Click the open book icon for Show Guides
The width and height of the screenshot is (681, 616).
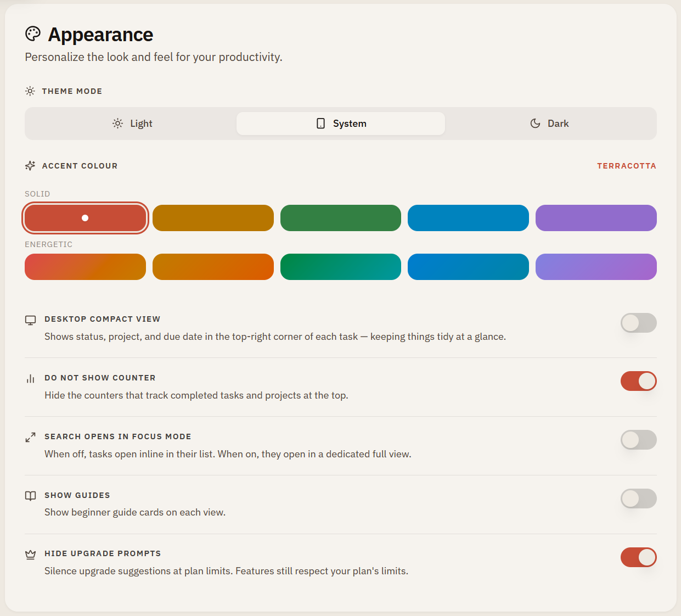[31, 496]
